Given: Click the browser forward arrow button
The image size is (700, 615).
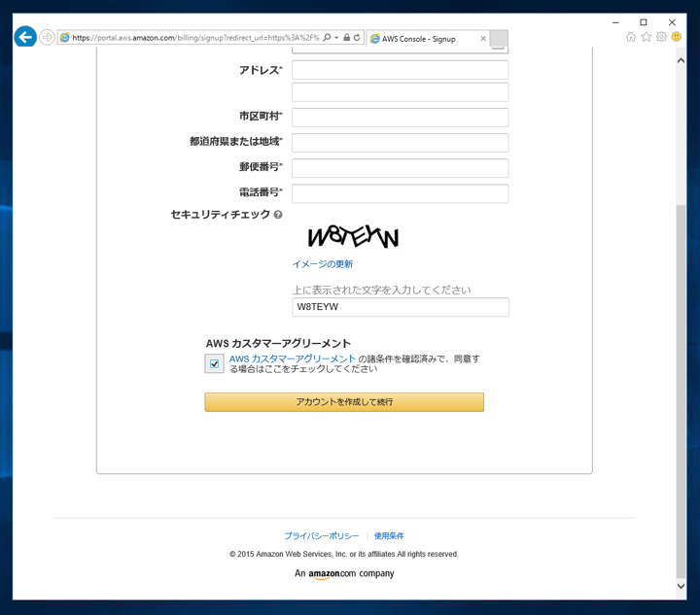Looking at the screenshot, I should click(47, 37).
